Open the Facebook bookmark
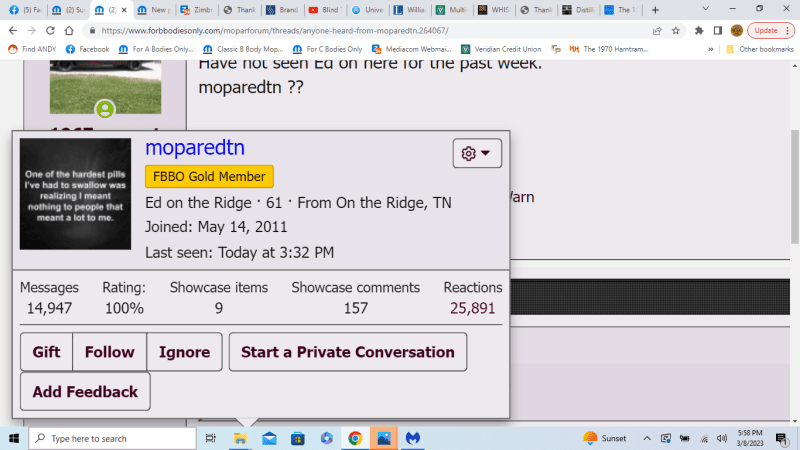800x450 pixels. [87, 48]
